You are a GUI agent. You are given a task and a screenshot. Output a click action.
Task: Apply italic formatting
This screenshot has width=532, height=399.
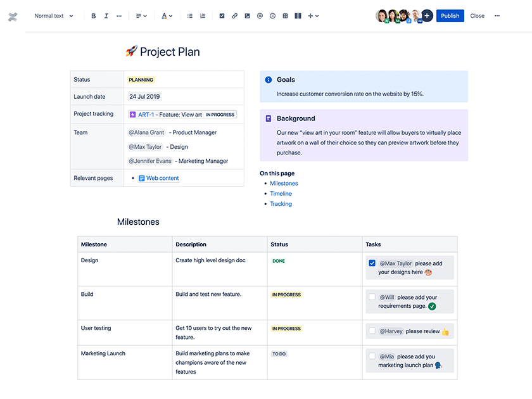106,16
